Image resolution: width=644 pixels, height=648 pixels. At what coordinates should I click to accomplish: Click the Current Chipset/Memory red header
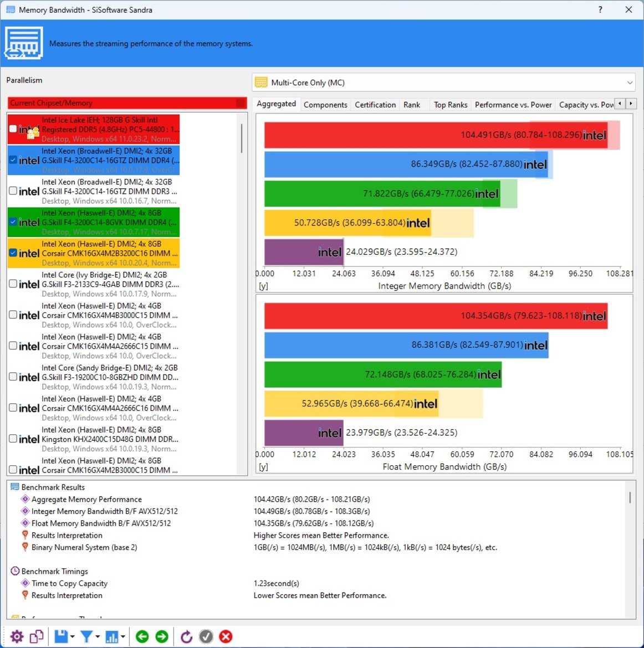127,103
